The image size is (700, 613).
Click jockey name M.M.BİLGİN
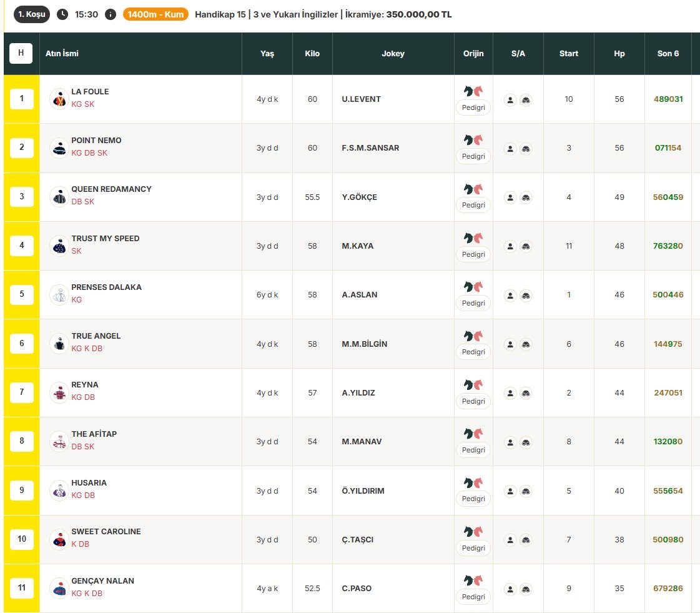tap(365, 344)
